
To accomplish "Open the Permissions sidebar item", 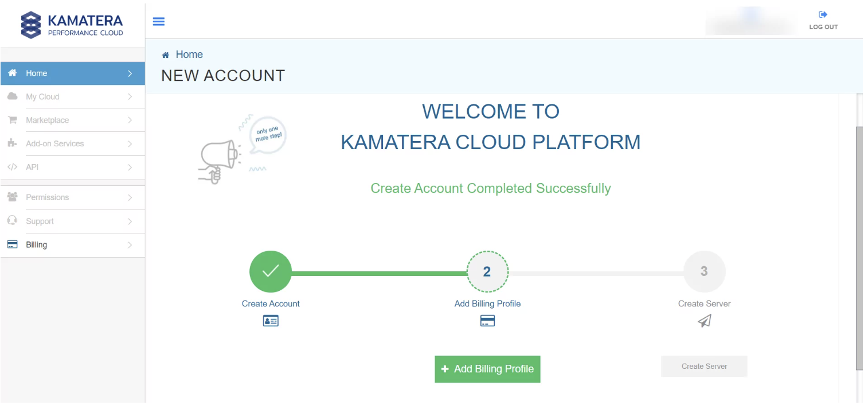I will click(x=72, y=197).
